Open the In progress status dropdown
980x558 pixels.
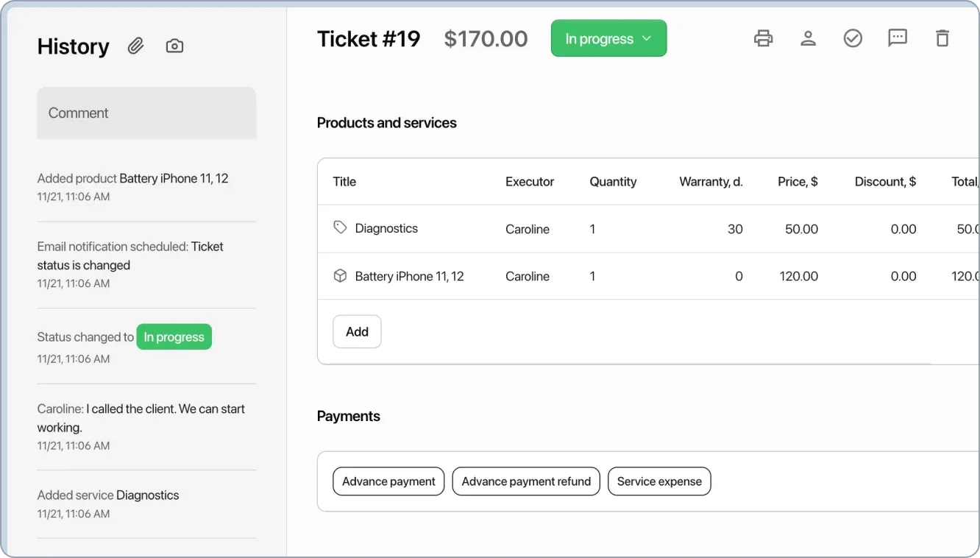pyautogui.click(x=608, y=38)
